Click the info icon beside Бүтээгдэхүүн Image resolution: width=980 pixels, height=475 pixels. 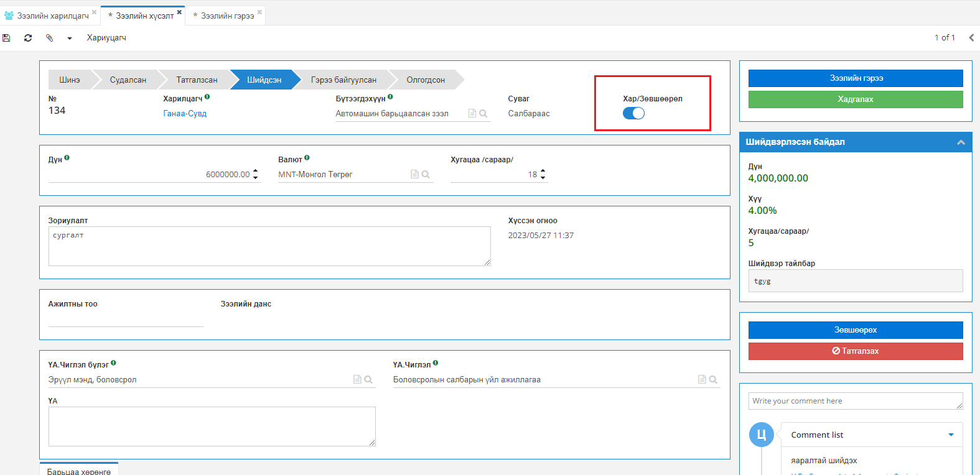[x=390, y=97]
